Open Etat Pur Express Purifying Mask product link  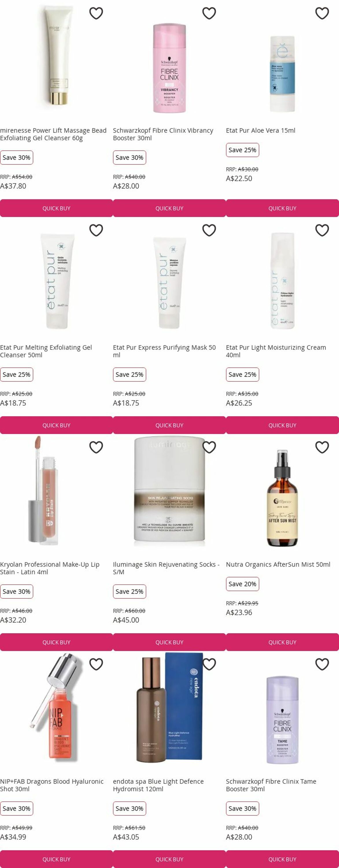click(x=164, y=351)
